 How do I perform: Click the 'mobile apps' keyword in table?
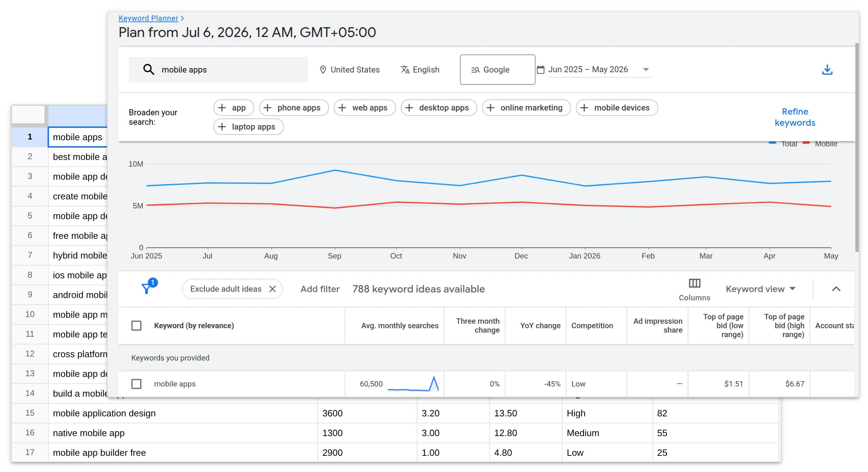coord(175,384)
